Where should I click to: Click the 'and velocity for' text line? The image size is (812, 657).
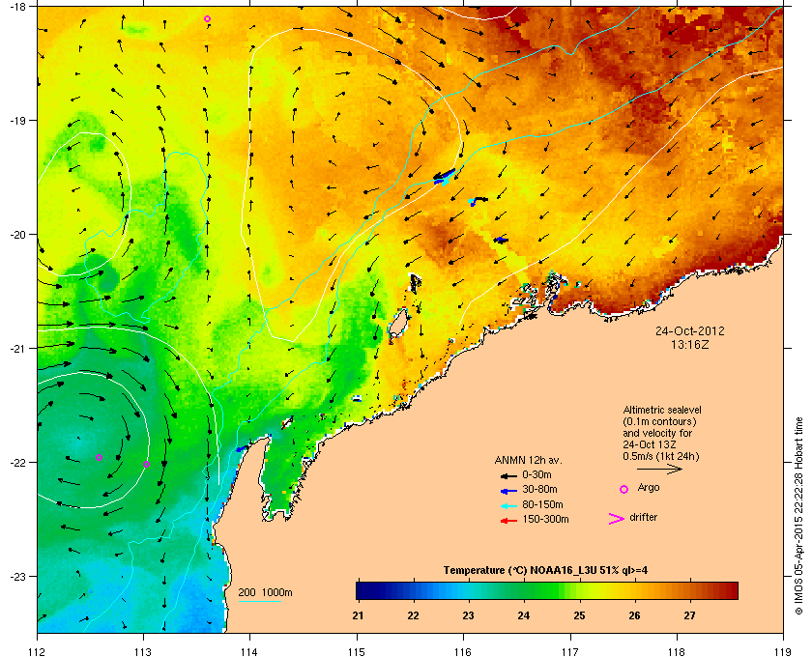point(657,433)
